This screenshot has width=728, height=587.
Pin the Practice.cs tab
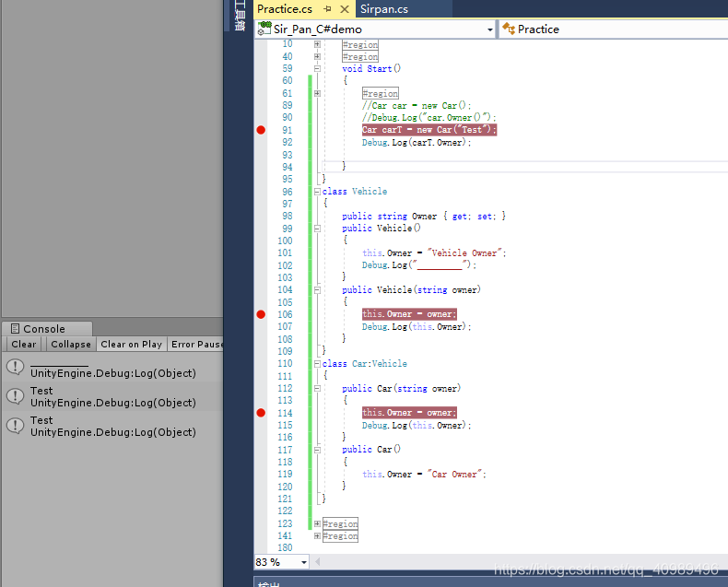coord(328,9)
